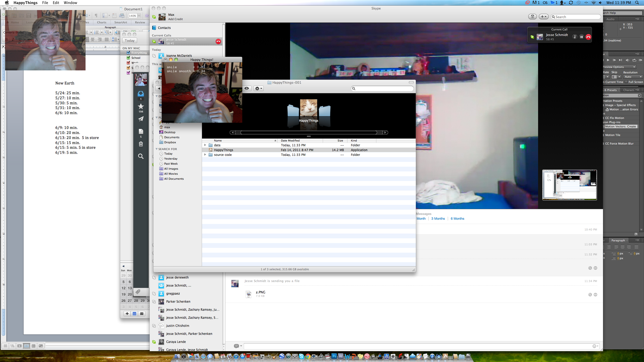The height and width of the screenshot is (362, 644).
Task: Click Quick Look eye button in Finder toolbar
Action: (x=247, y=88)
